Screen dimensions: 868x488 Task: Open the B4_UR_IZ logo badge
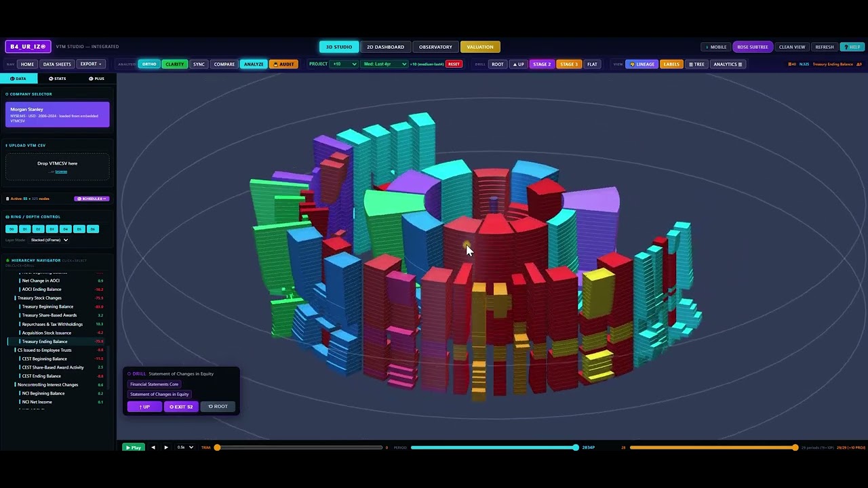(28, 47)
